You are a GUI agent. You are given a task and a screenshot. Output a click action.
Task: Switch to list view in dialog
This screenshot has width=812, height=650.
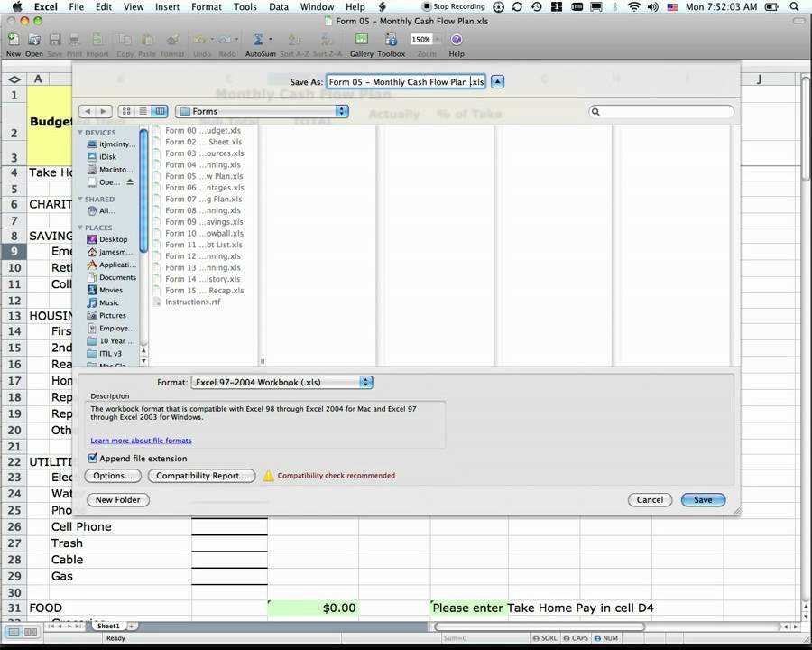[143, 111]
